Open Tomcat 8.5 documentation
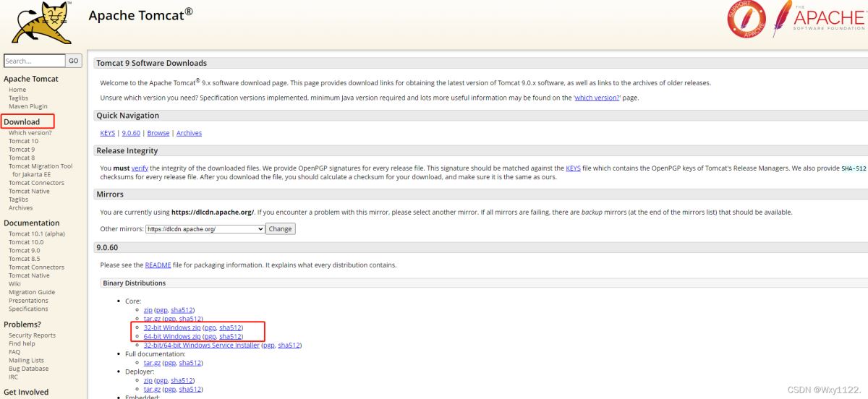 point(24,259)
